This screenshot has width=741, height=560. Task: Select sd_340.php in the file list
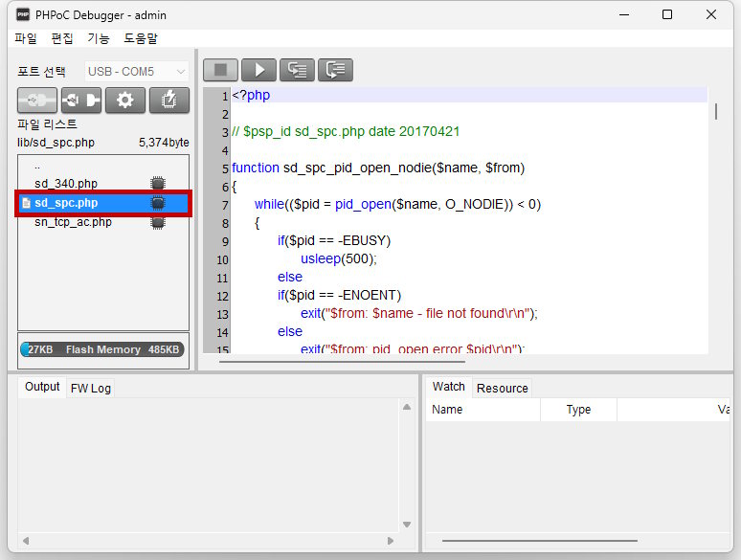[66, 184]
